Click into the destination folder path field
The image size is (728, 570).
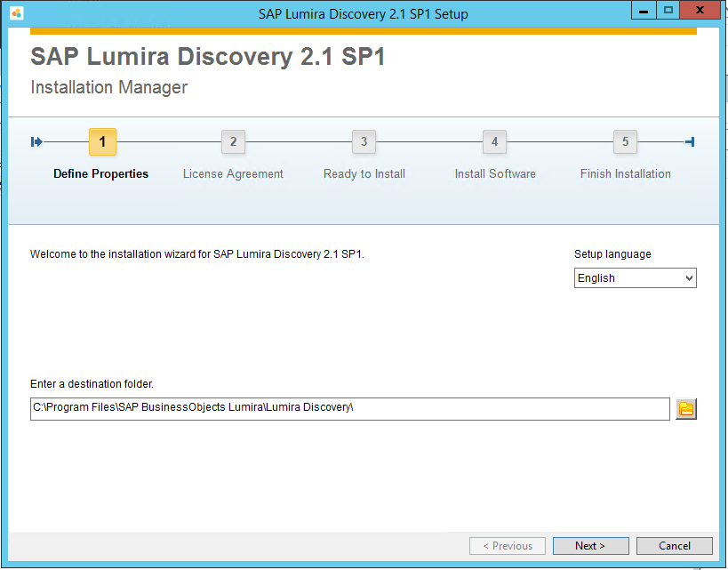click(350, 409)
